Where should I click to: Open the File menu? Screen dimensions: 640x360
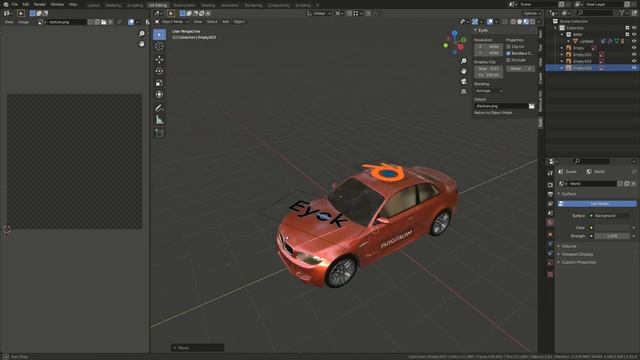15,4
